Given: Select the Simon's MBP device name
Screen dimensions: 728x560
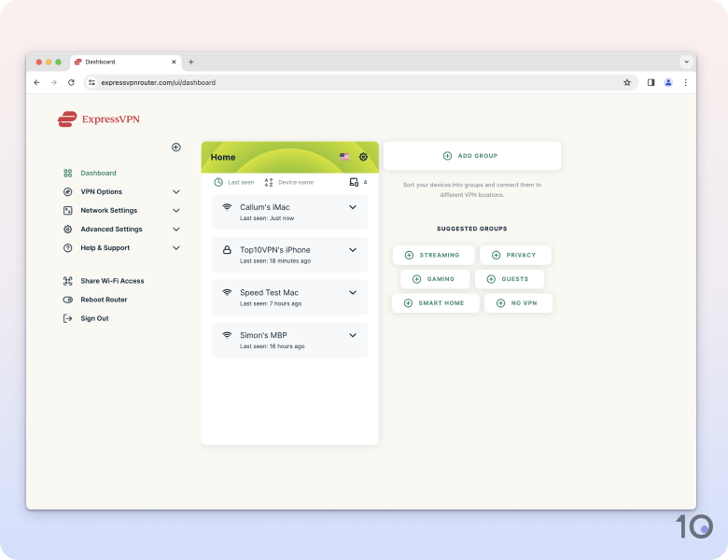Looking at the screenshot, I should [263, 335].
